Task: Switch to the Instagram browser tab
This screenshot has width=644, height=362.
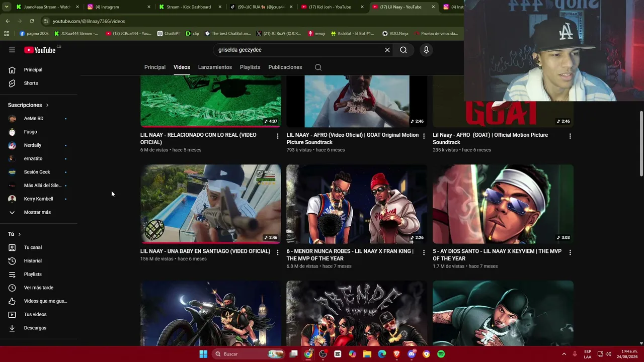Action: click(x=119, y=7)
